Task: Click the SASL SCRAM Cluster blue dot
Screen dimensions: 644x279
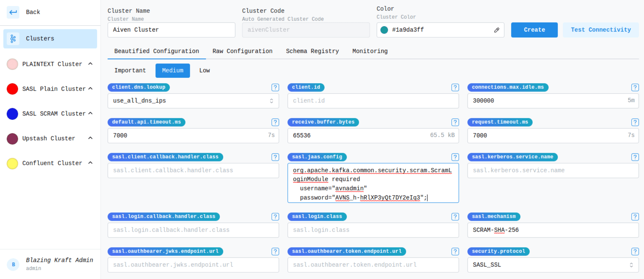Action: click(12, 113)
